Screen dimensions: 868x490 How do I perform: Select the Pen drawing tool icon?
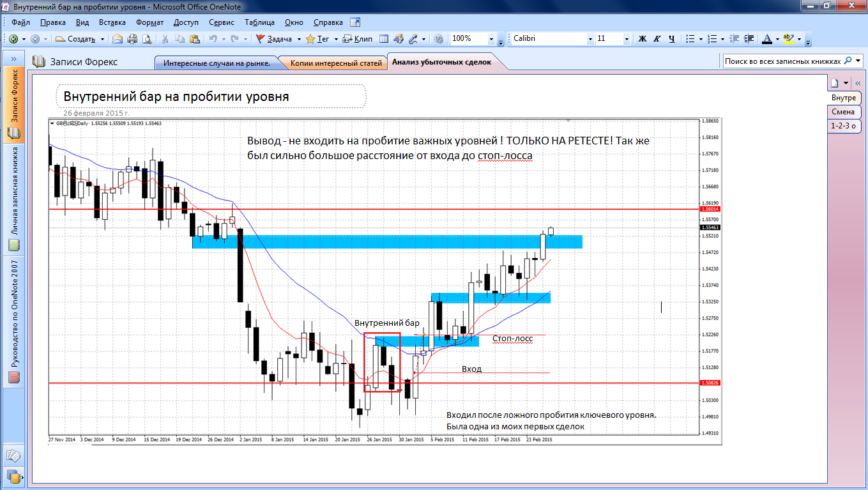pyautogui.click(x=413, y=39)
